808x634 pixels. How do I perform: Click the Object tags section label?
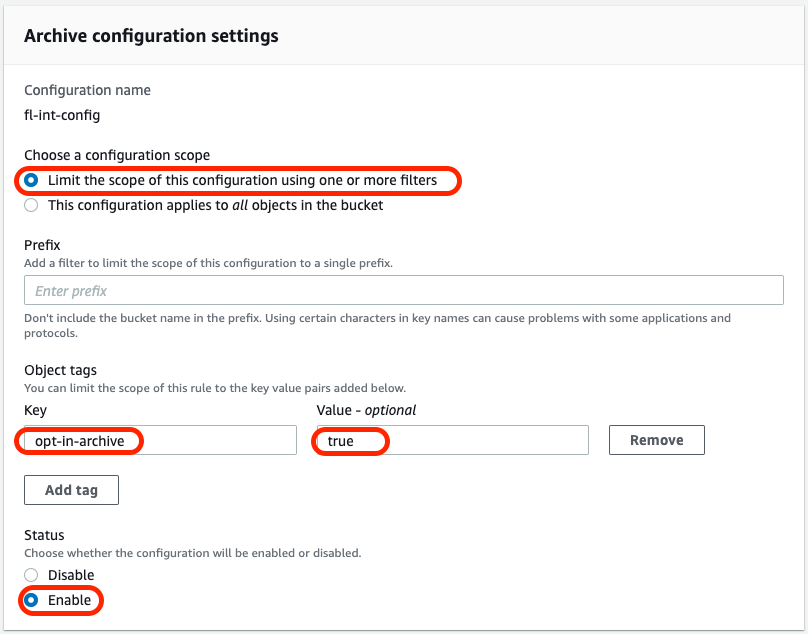59,370
